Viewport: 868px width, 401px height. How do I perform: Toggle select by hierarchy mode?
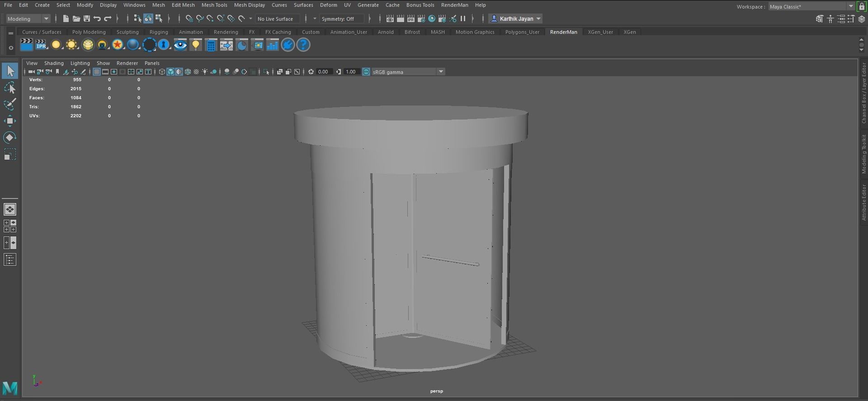(137, 19)
